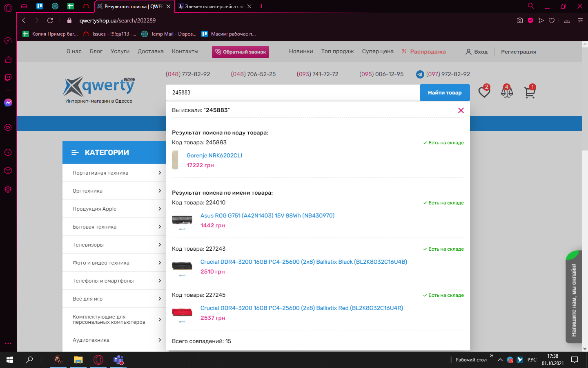Viewport: 588px width, 368px height.
Task: Take snapshot with address bar camera icon
Action: coord(519,20)
